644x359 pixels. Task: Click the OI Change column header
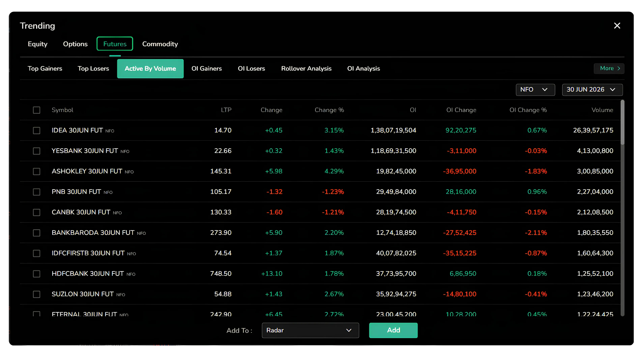[x=461, y=110]
